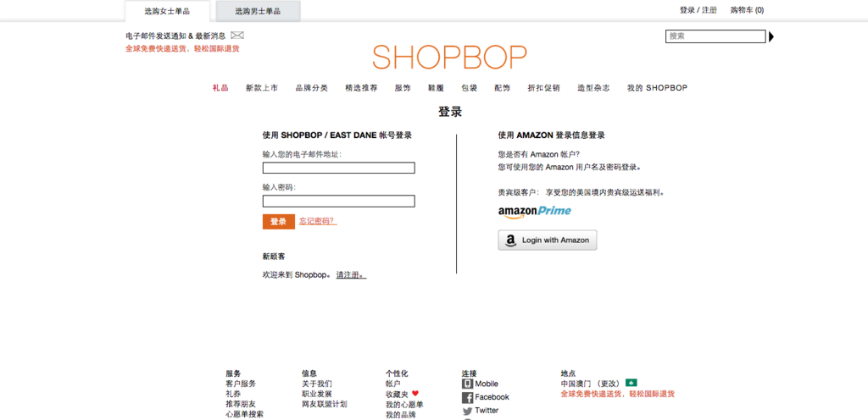Click the Login with Amazon button

point(548,240)
